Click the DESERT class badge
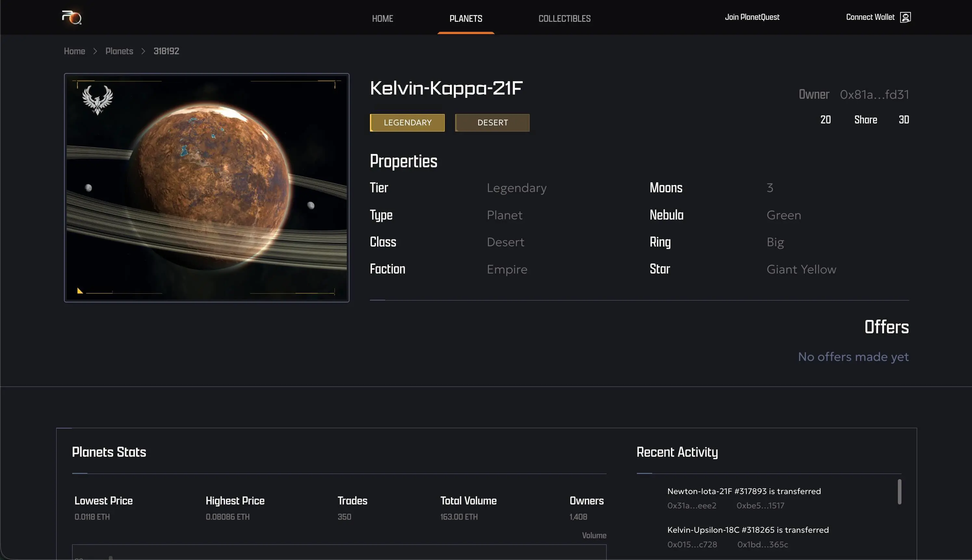The width and height of the screenshot is (972, 560). tap(492, 123)
